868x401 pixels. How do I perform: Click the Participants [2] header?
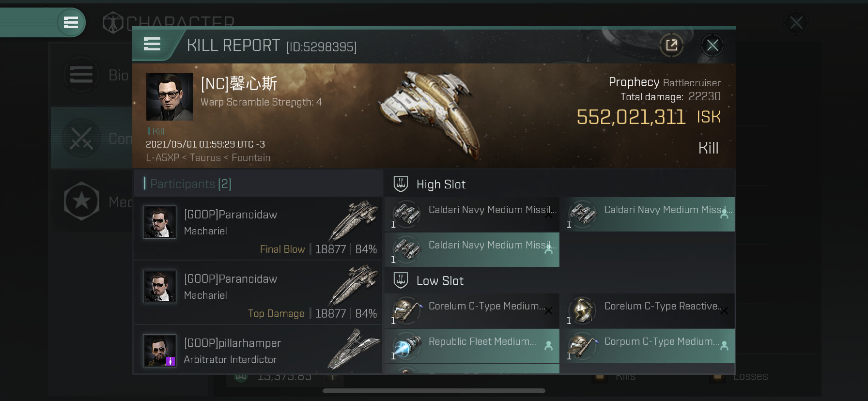[190, 184]
